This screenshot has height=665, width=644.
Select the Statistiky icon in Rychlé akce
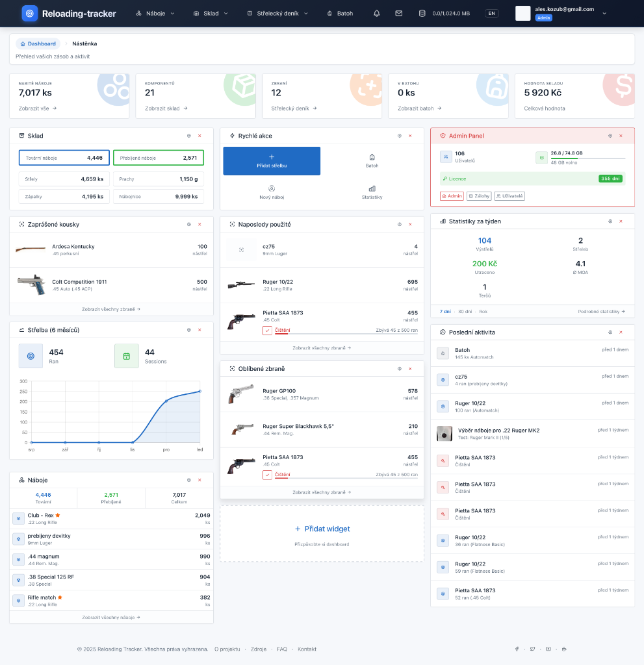pyautogui.click(x=372, y=188)
